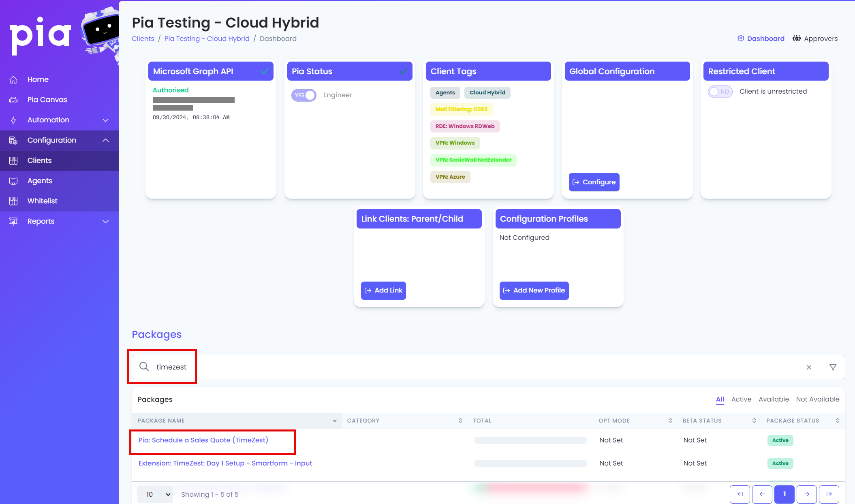Click the Pia Canvas sidebar icon
The image size is (855, 504).
pyautogui.click(x=13, y=100)
